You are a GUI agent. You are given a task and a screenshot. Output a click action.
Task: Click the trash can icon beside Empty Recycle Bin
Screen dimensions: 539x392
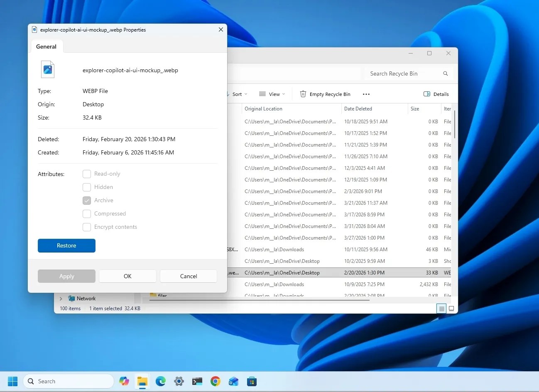coord(303,94)
